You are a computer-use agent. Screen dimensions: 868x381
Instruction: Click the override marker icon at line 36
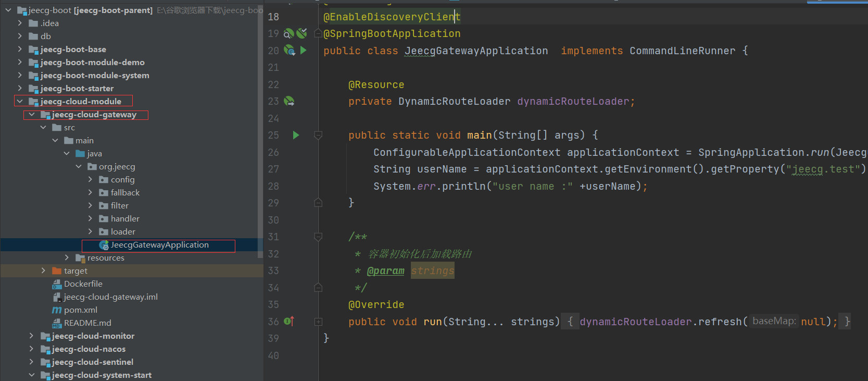pyautogui.click(x=289, y=322)
